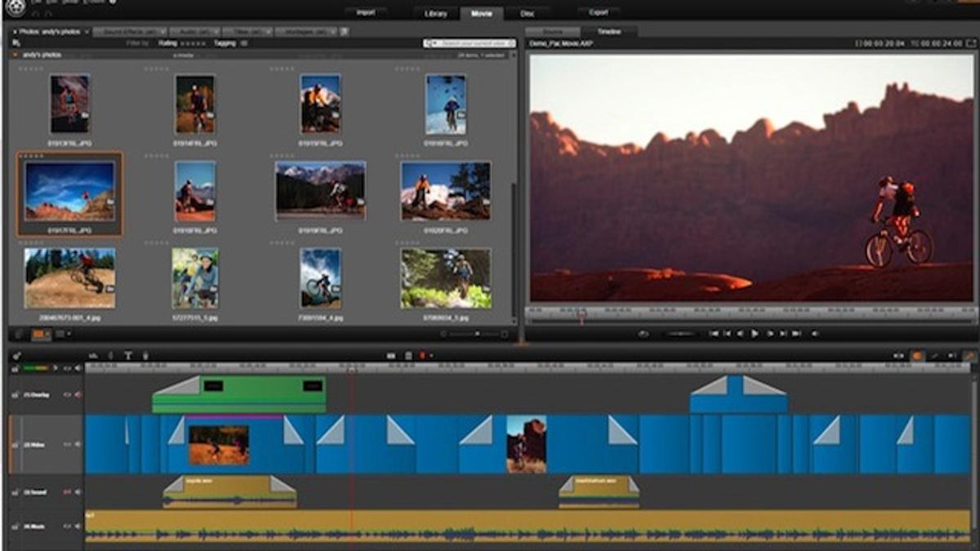The width and height of the screenshot is (980, 551).
Task: Click the library thumbnail size slider
Action: point(476,334)
